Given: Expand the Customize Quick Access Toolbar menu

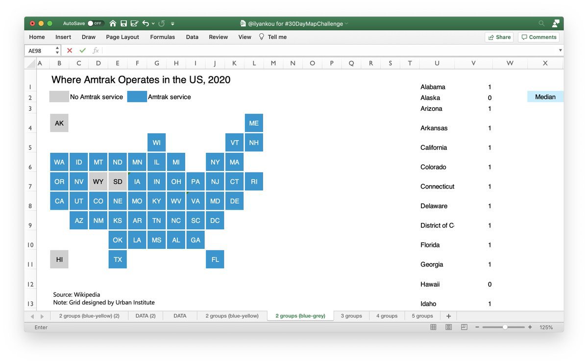Looking at the screenshot, I should point(172,24).
